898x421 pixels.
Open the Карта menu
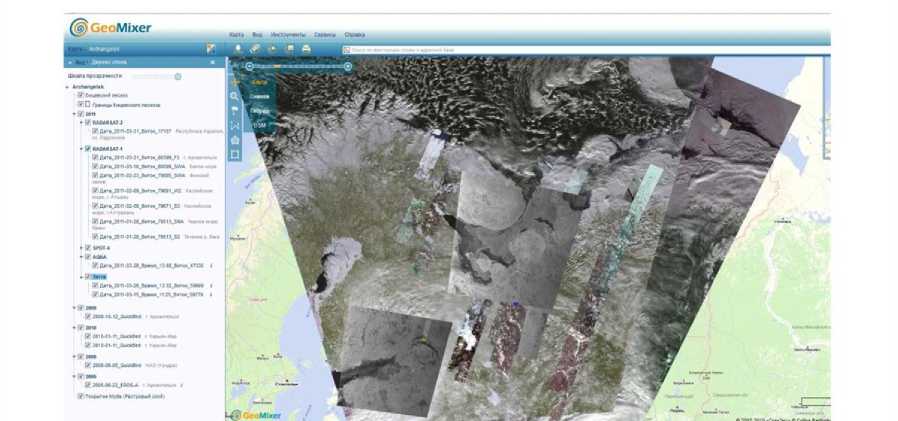pyautogui.click(x=237, y=35)
